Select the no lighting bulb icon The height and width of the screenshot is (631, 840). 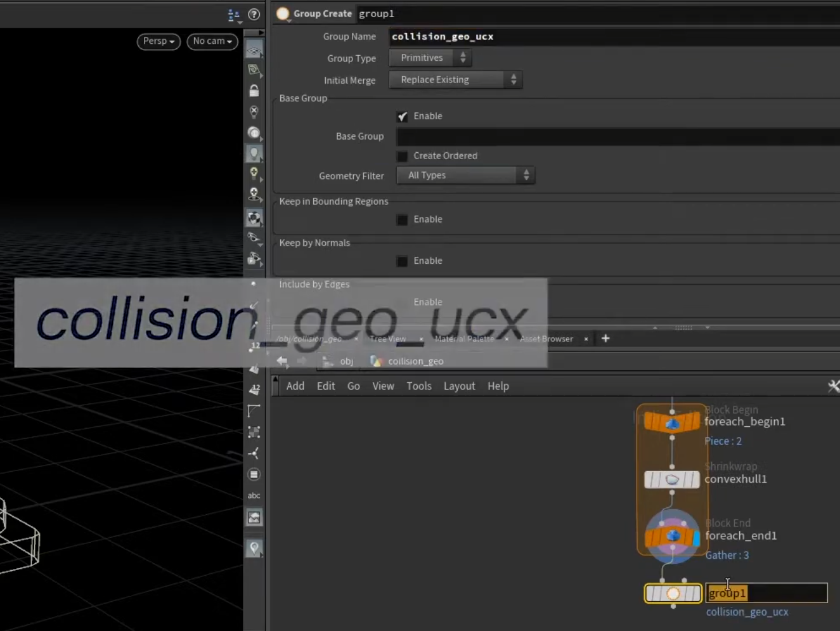click(x=254, y=112)
